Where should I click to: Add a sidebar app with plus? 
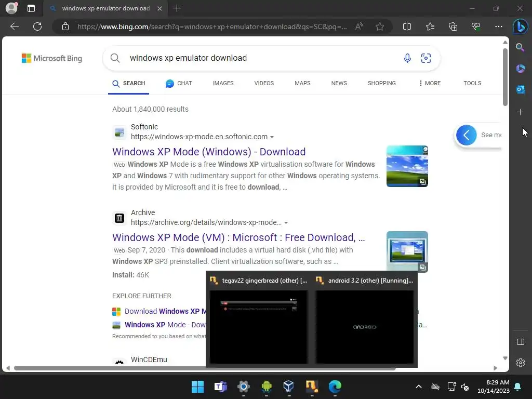pos(520,112)
